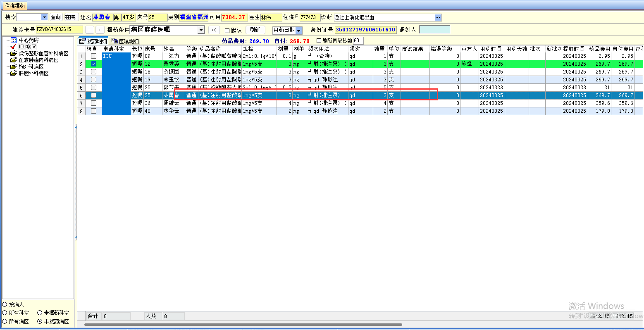Tick the check box for 游振团 row
Viewport: 644px width, 330px height.
[x=94, y=71]
